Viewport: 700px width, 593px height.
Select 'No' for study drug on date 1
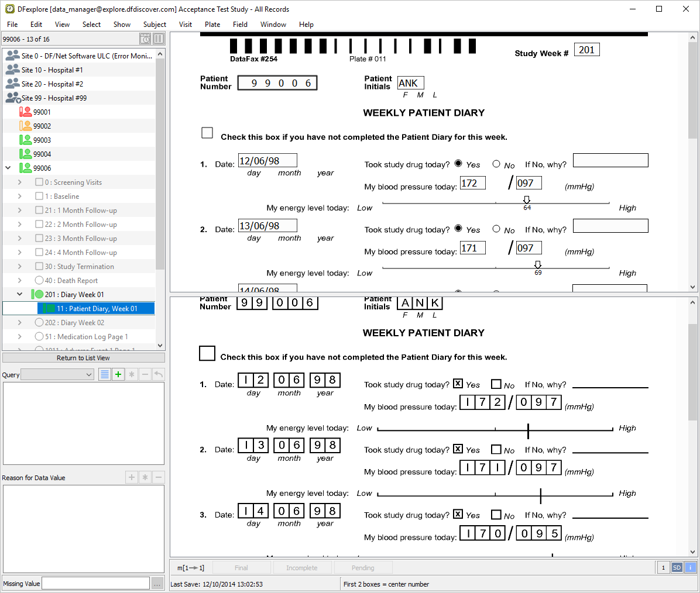(496, 164)
